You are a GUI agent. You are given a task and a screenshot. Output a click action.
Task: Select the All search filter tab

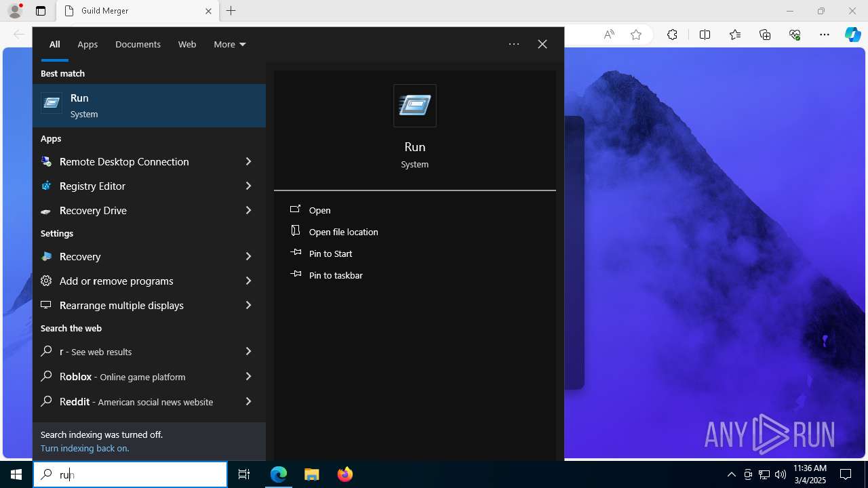pyautogui.click(x=55, y=44)
